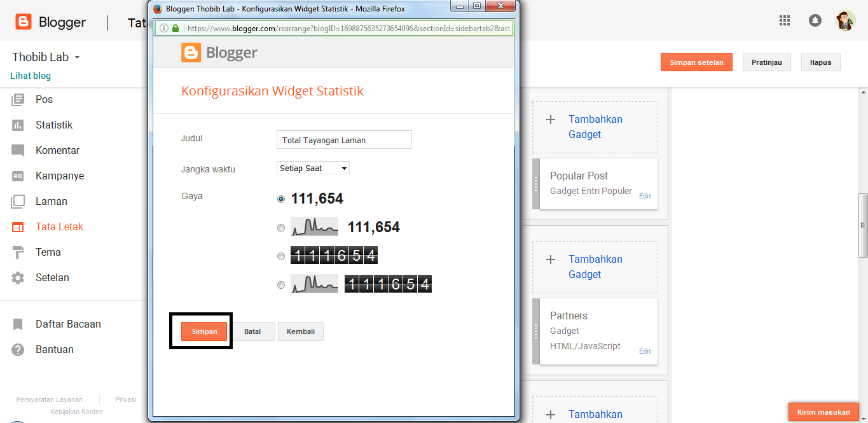Click the Kembali button in the popup
This screenshot has height=423, width=868.
pos(301,331)
